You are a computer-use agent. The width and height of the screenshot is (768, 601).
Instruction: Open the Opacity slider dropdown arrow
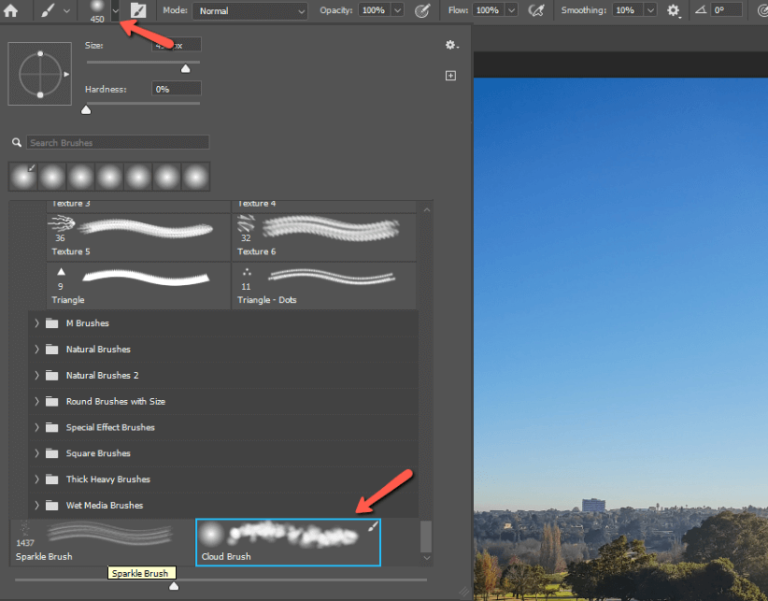coord(398,10)
